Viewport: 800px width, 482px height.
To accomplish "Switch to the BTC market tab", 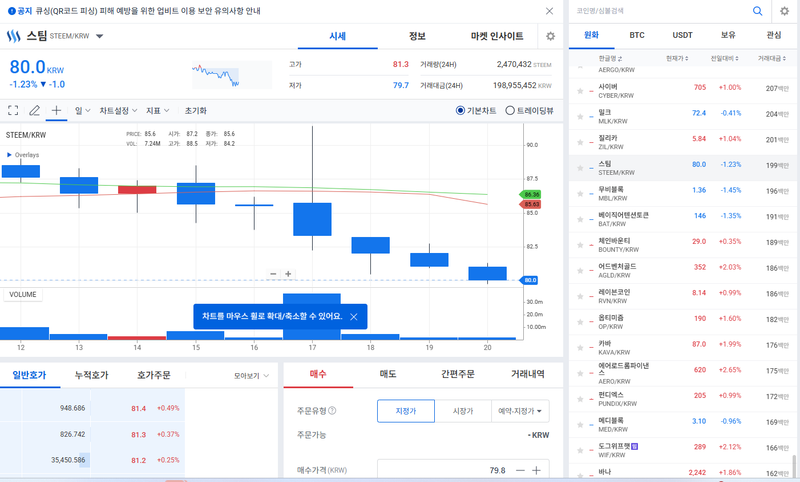I will pos(637,35).
